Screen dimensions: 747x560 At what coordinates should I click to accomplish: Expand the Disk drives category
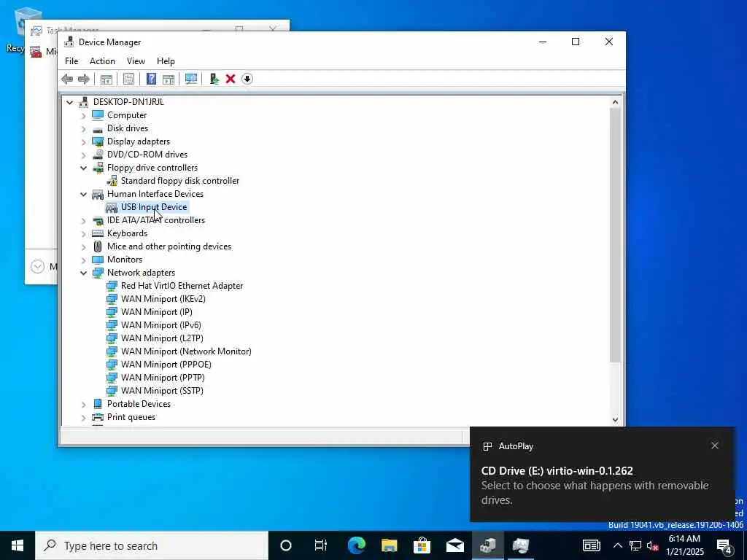(x=83, y=129)
